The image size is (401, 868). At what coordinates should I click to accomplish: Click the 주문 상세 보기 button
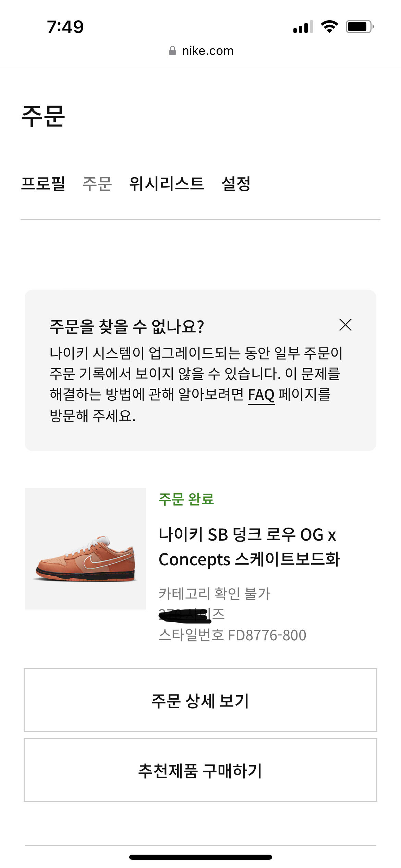200,700
